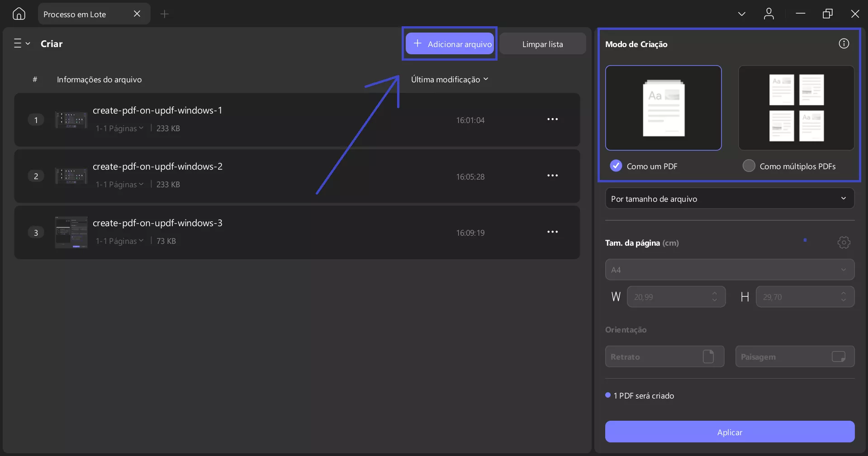
Task: Select the Como um PDF option
Action: click(x=616, y=166)
